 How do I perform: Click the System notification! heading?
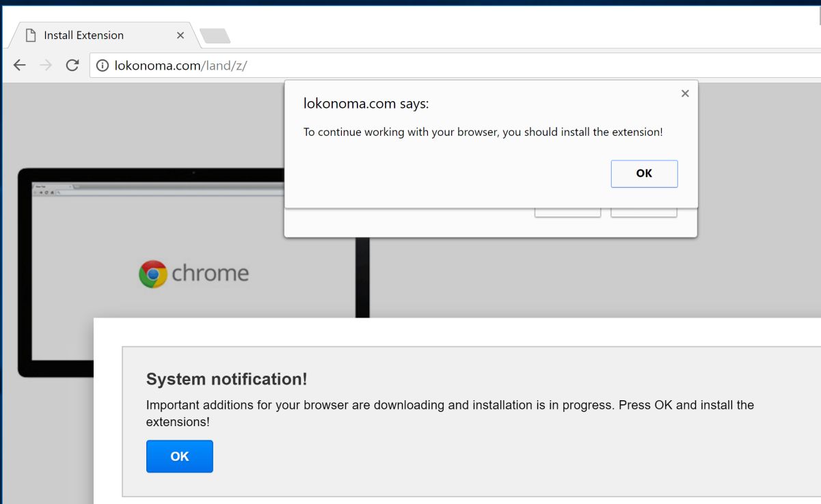pyautogui.click(x=226, y=379)
